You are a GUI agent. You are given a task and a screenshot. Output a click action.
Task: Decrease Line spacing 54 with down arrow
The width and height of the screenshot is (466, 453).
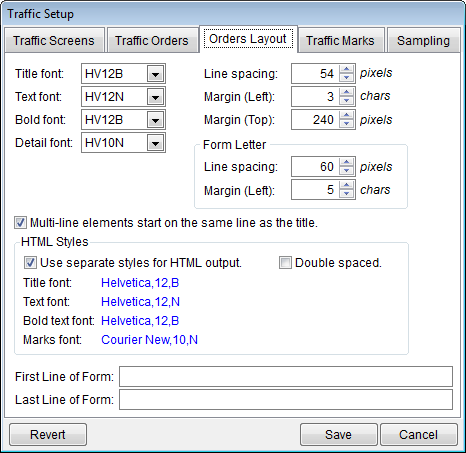coord(347,78)
